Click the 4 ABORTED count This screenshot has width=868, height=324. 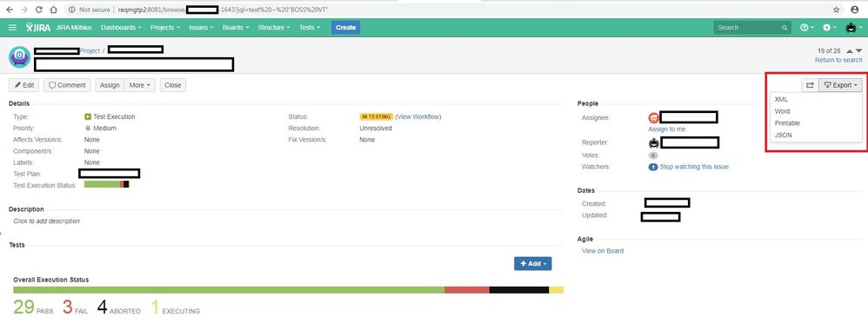(x=118, y=307)
